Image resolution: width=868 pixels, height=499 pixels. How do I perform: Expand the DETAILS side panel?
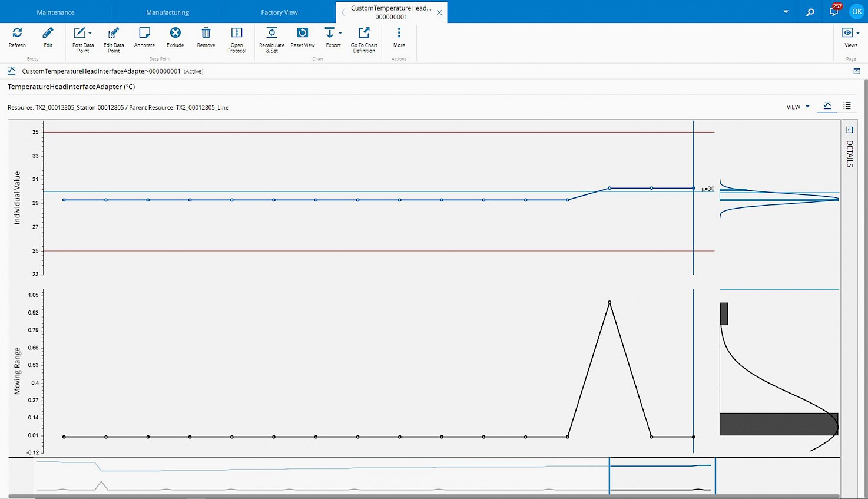[x=850, y=153]
